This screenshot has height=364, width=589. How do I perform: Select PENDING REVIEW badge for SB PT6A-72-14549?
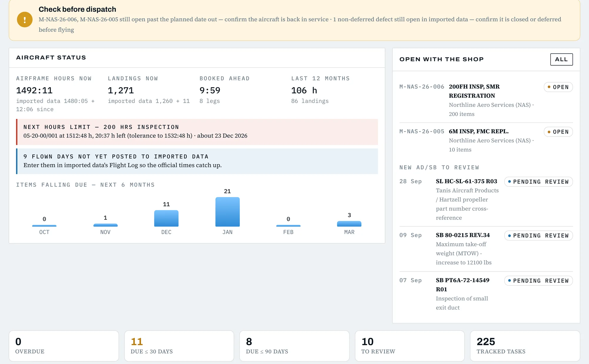click(538, 281)
